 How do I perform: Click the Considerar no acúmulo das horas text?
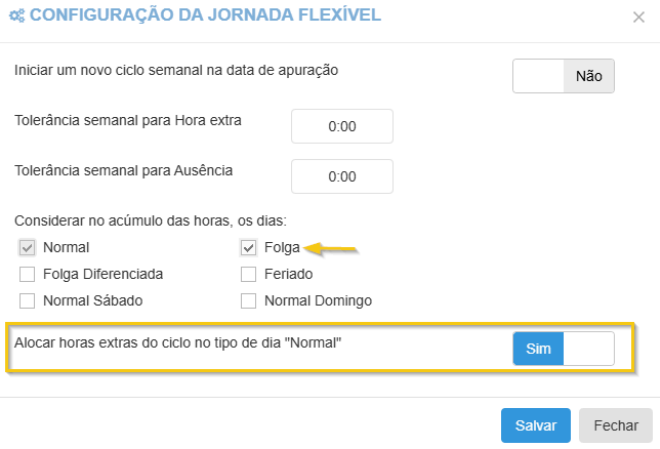point(150,220)
